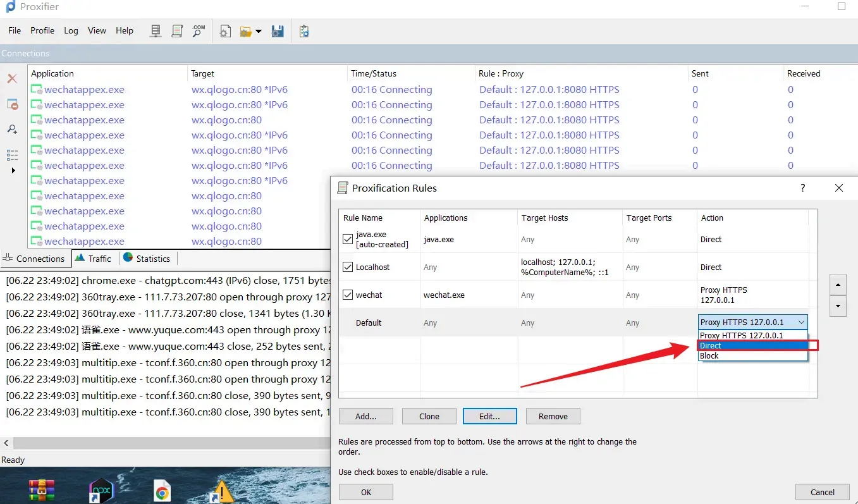Open the Profile menu

(x=42, y=30)
